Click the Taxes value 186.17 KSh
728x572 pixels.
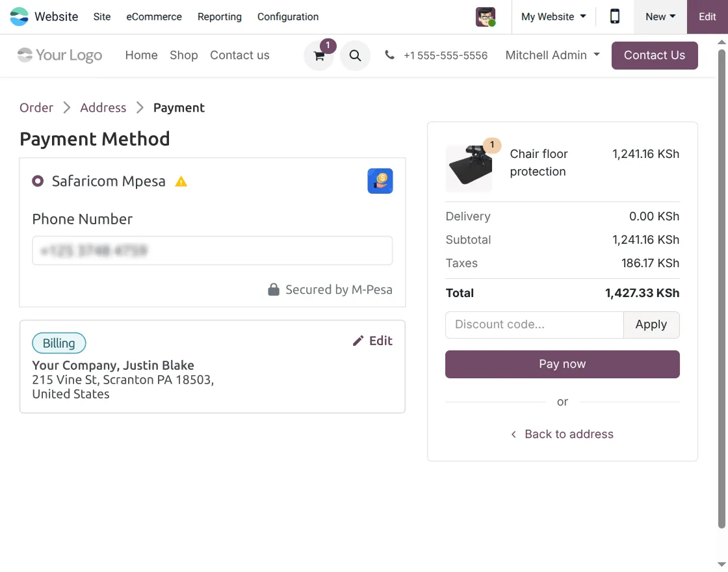651,263
